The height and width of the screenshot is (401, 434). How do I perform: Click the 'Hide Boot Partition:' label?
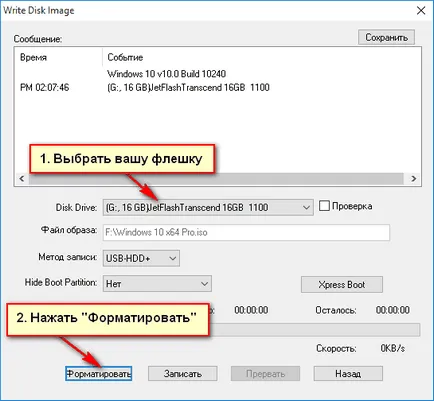pos(61,282)
